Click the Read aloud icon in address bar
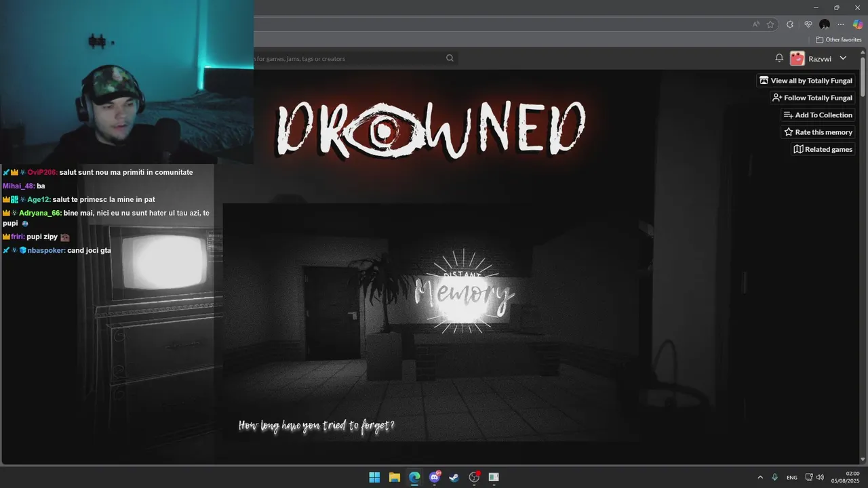The width and height of the screenshot is (868, 488). 756,24
